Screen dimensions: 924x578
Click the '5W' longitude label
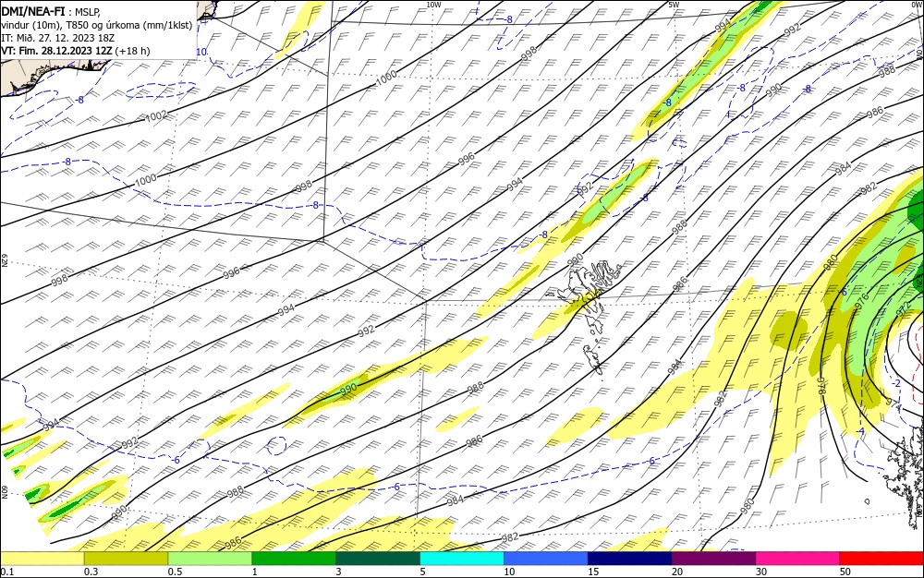point(675,4)
